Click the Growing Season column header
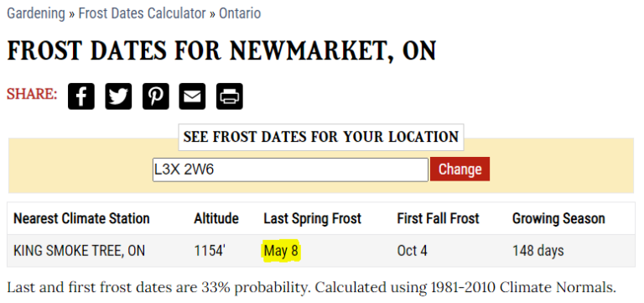This screenshot has width=644, height=303. coord(558,218)
